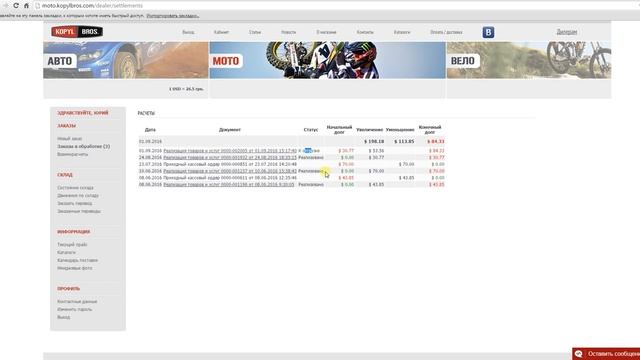The width and height of the screenshot is (640, 360).
Task: Open Состояние склада in the sidebar
Action: [76, 188]
